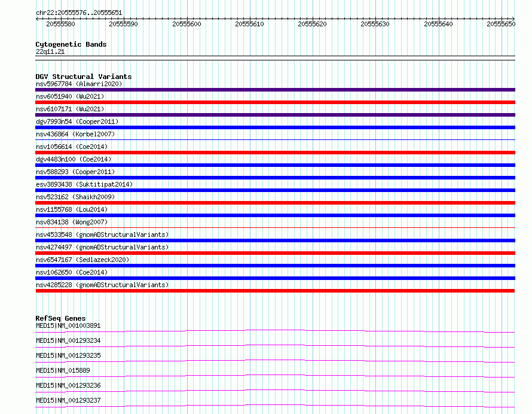Select the blue bar under nsv1155768
Image resolution: width=532 pixels, height=414 pixels.
[275, 215]
